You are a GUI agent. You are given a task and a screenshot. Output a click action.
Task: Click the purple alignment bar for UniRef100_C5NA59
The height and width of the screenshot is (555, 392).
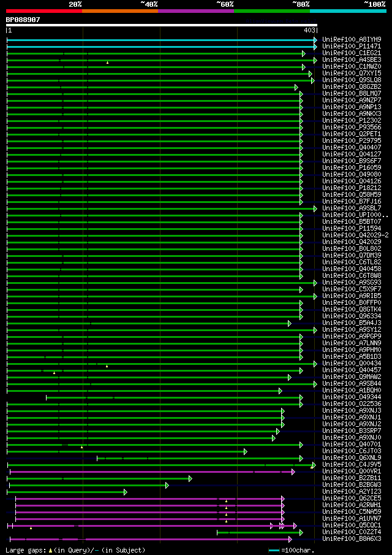point(149,512)
